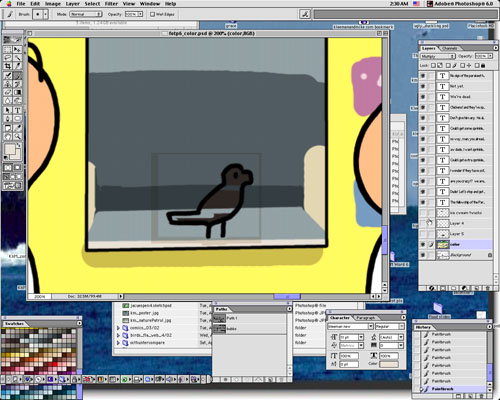500x400 pixels.
Task: Select the Airbrush tool
Action: coord(7,75)
